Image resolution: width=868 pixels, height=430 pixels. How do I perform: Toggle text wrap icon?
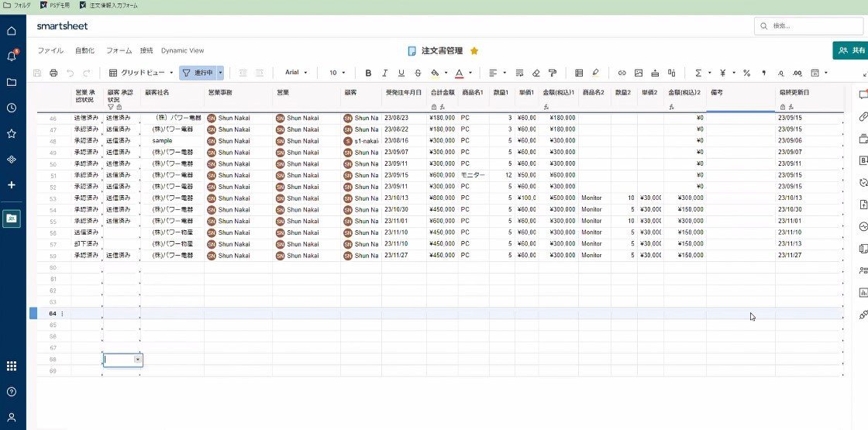click(x=519, y=73)
